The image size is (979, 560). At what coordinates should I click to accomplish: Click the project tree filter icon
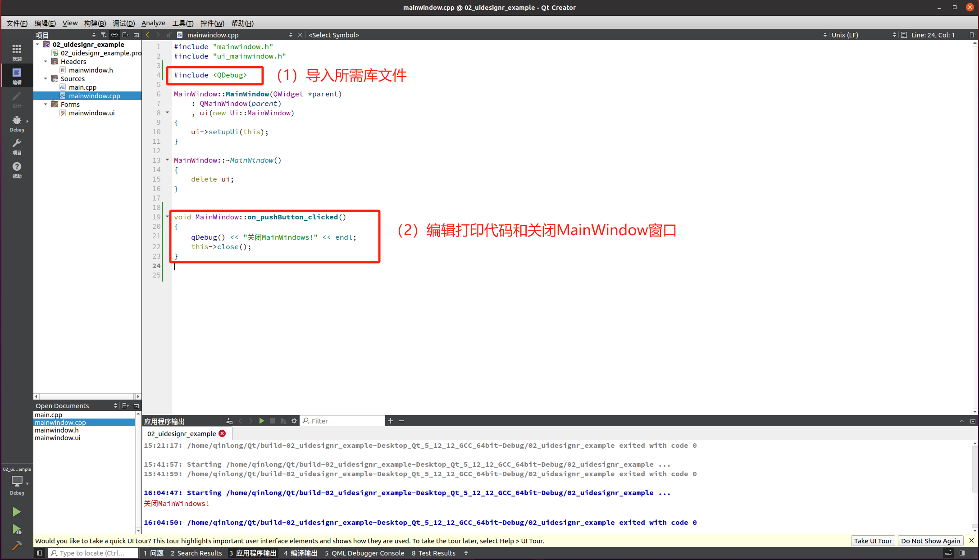point(104,35)
